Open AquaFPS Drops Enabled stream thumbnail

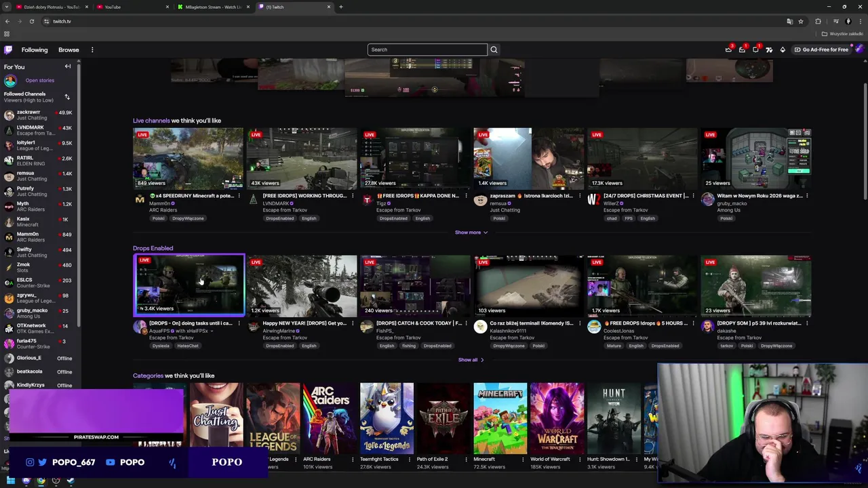pos(189,286)
